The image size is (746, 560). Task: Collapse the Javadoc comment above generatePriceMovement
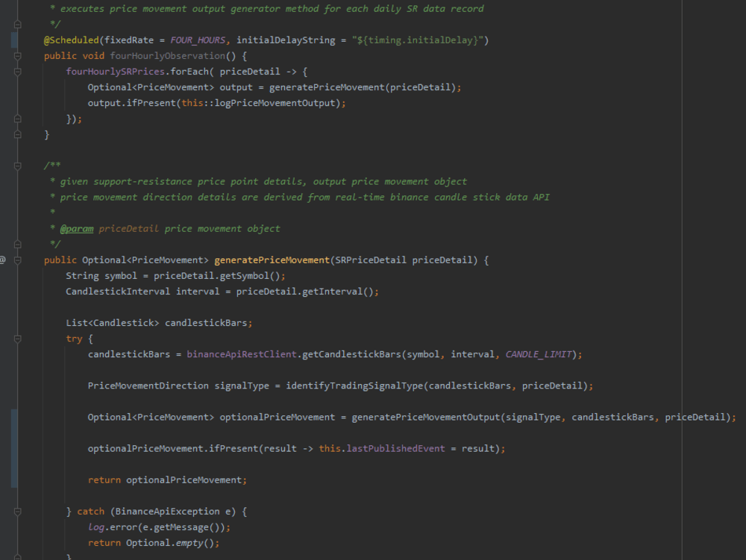16,166
